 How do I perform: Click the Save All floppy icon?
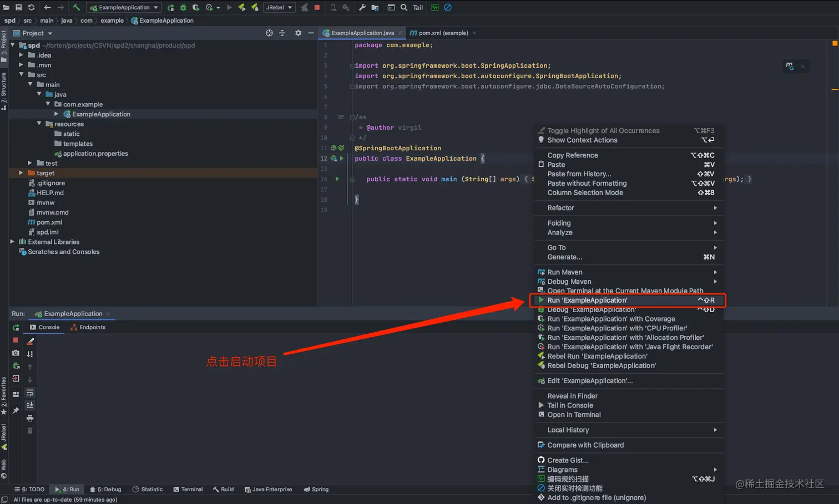tap(18, 7)
